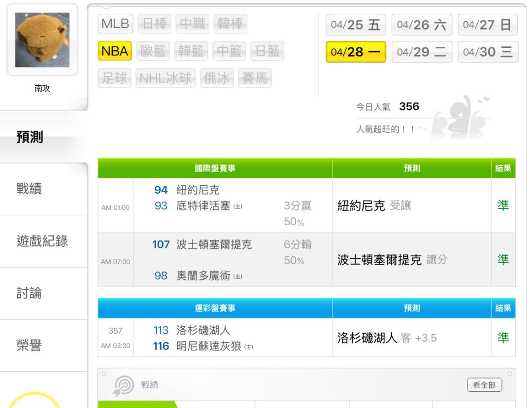Click the 準 result for 波士頓塞爾提克 game
This screenshot has width=532, height=408.
click(x=503, y=260)
